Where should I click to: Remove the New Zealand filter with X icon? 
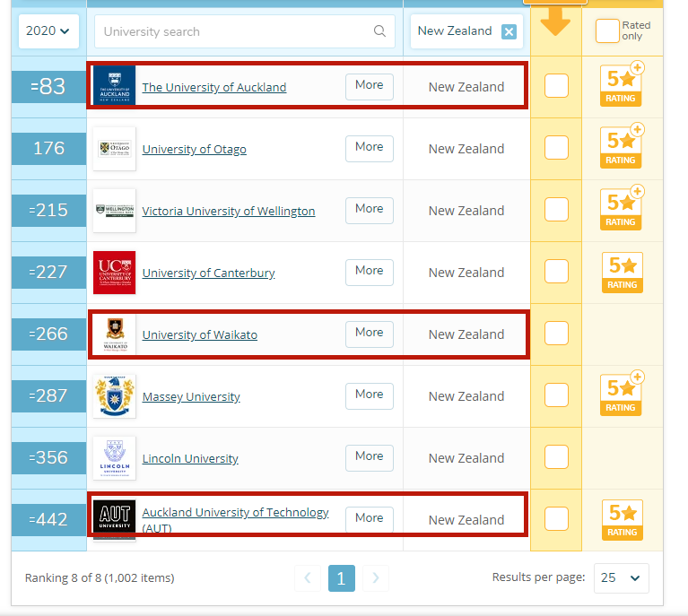509,31
